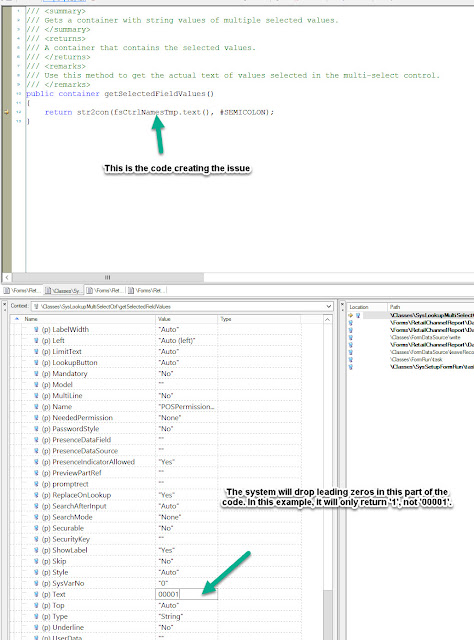The image size is (474, 640).
Task: Open the Context path dropdown
Action: tap(329, 306)
